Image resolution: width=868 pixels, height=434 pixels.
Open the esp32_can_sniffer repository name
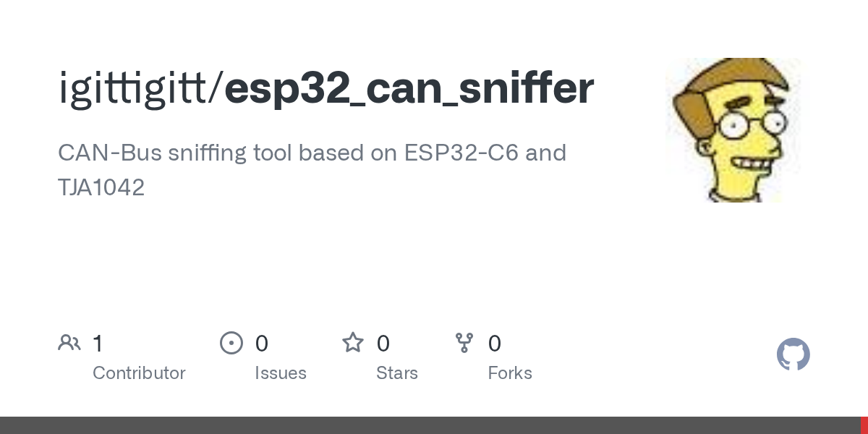pyautogui.click(x=409, y=88)
